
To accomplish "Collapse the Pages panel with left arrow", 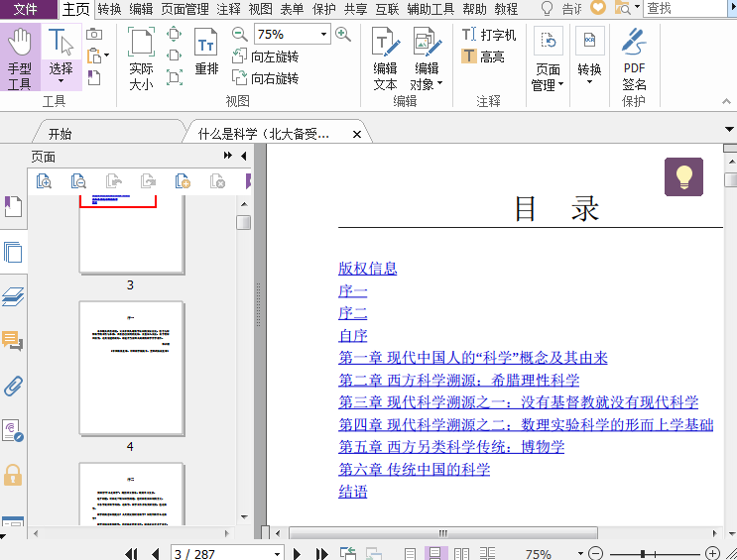I will tap(243, 156).
